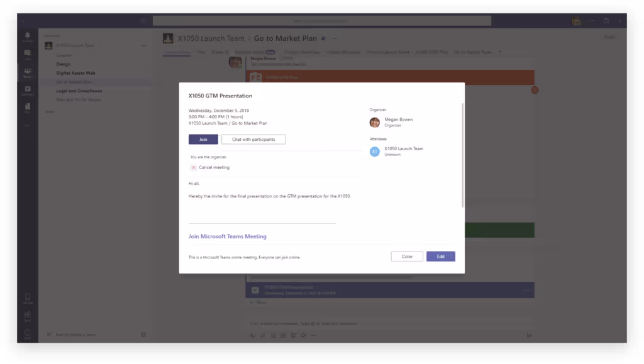Select the Design channel
This screenshot has height=364, width=644.
[x=64, y=64]
